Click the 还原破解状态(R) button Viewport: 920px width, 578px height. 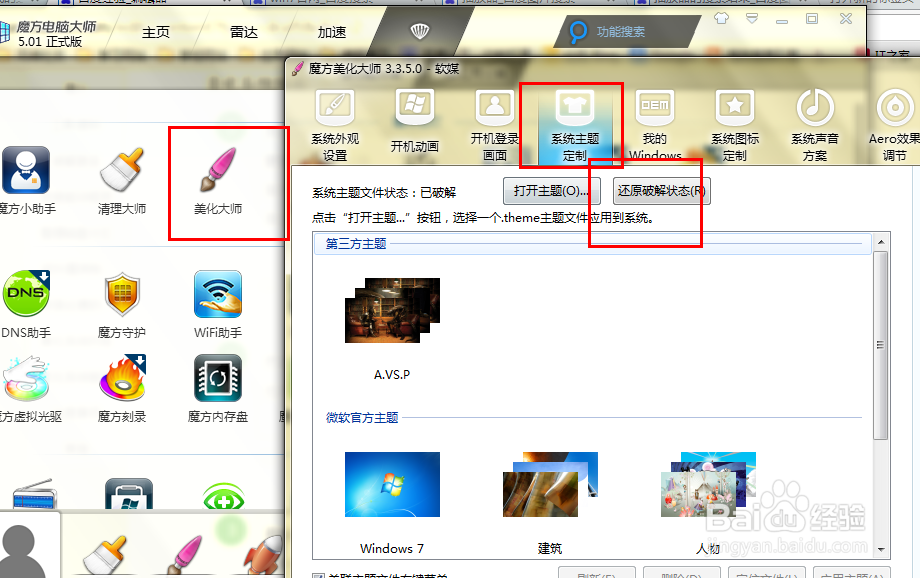[x=662, y=191]
